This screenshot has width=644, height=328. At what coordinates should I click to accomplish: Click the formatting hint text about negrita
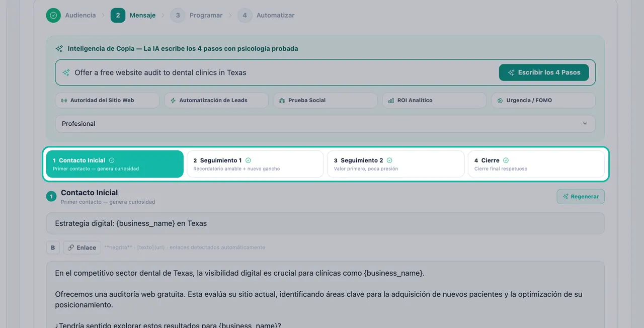click(x=185, y=248)
